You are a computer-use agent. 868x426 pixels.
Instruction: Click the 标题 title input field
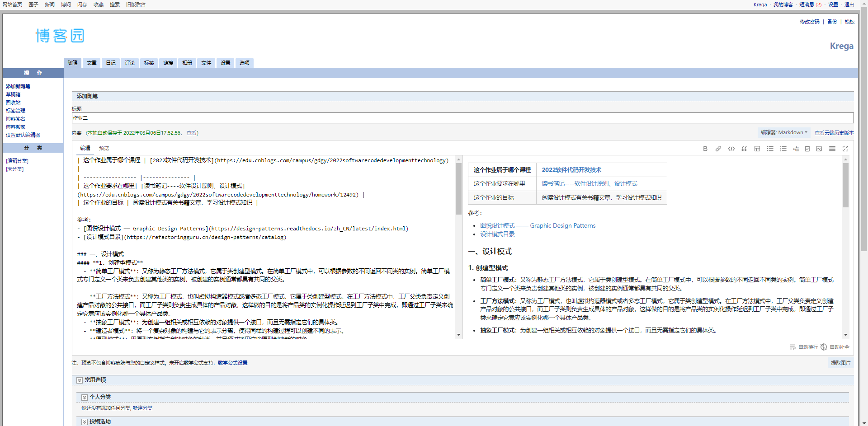pos(463,118)
